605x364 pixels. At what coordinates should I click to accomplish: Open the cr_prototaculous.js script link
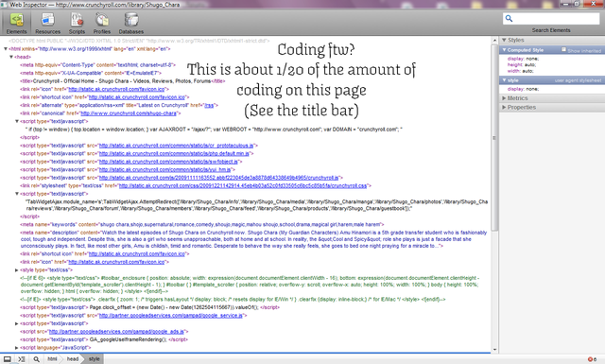click(177, 146)
